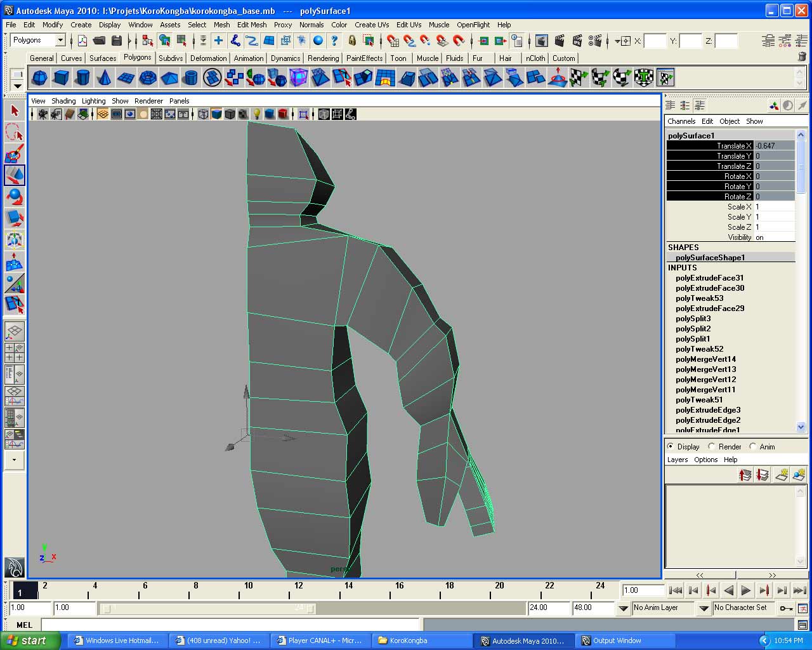The height and width of the screenshot is (650, 812).
Task: Select the Anim layer radio button
Action: click(x=753, y=447)
